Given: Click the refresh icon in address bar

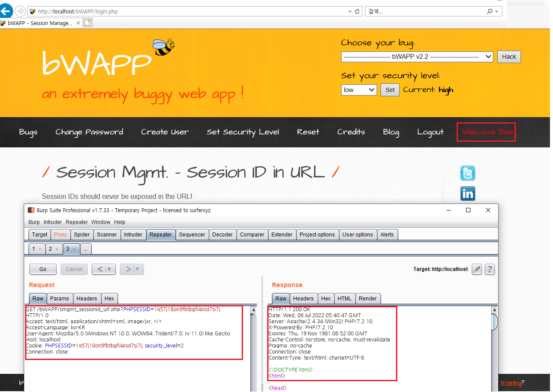Looking at the screenshot, I should pos(357,12).
